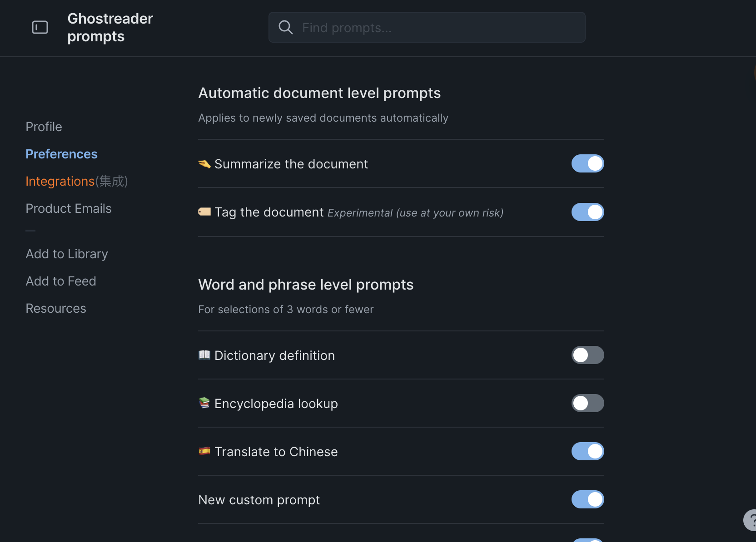The width and height of the screenshot is (756, 542).
Task: Click the Dictionary definition book icon
Action: [x=204, y=355]
